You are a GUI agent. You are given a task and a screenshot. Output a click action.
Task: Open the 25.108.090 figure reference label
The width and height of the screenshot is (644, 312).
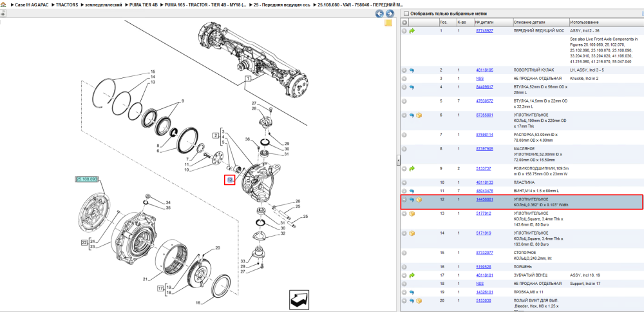tap(87, 179)
